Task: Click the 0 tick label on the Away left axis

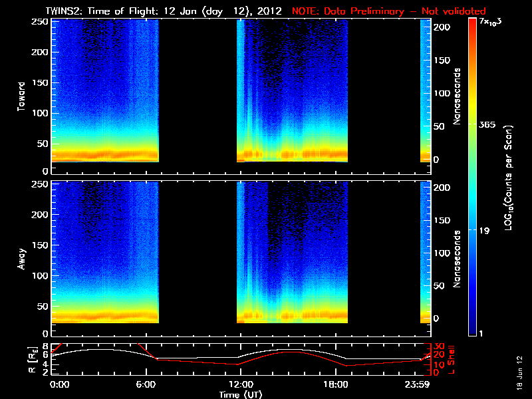Action: pos(45,334)
